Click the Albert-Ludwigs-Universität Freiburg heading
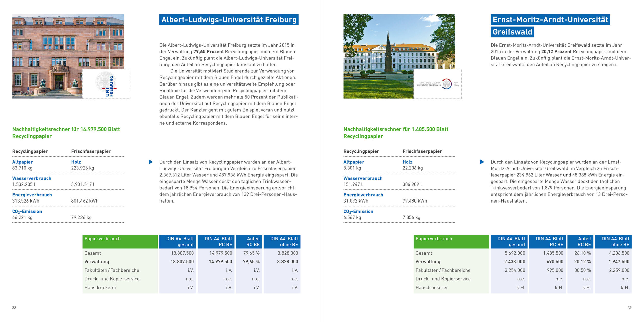This screenshot has width=644, height=322. coord(229,20)
